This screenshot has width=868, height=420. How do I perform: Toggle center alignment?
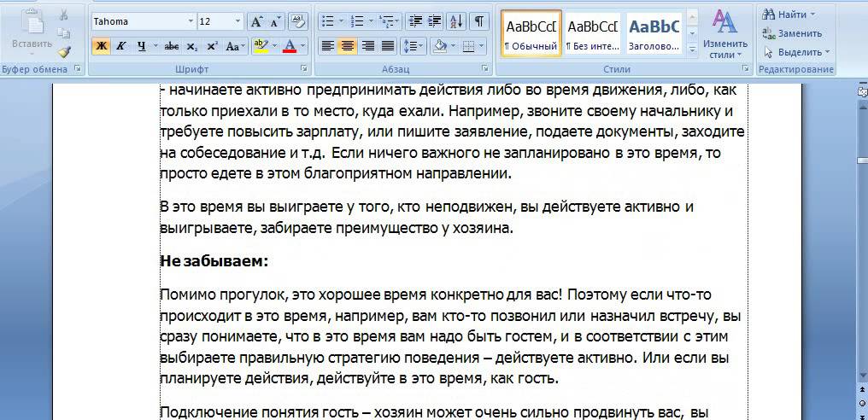(348, 46)
